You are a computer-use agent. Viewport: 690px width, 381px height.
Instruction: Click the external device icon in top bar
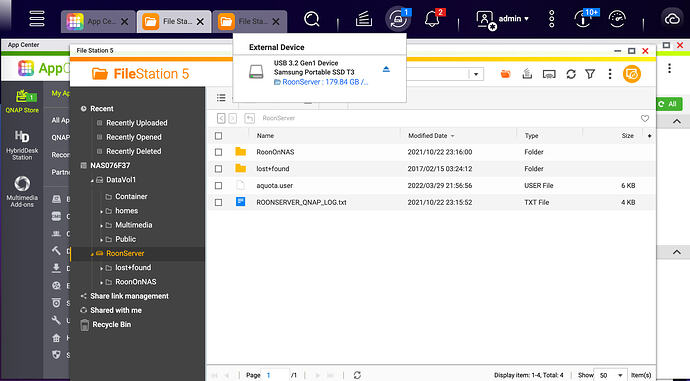click(398, 20)
